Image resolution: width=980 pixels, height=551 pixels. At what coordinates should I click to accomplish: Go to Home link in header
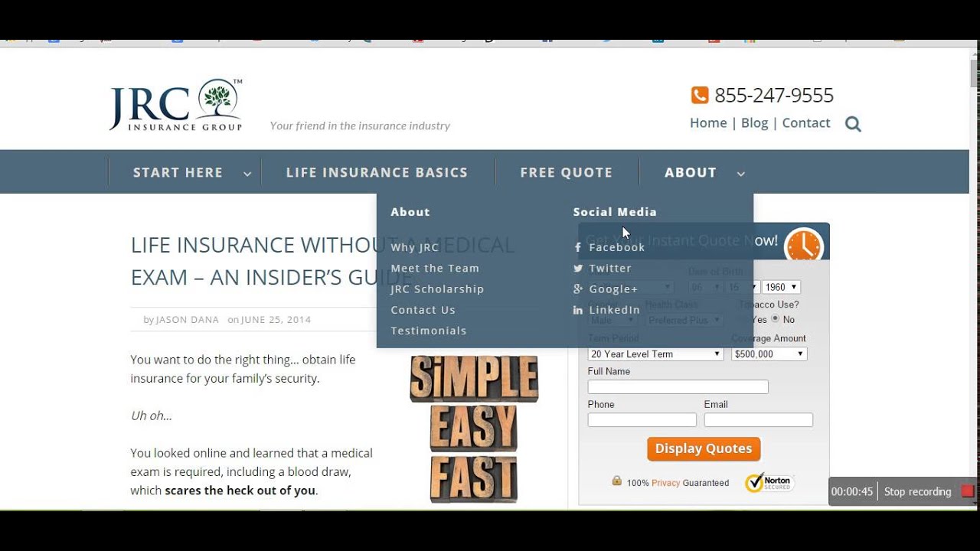[708, 122]
